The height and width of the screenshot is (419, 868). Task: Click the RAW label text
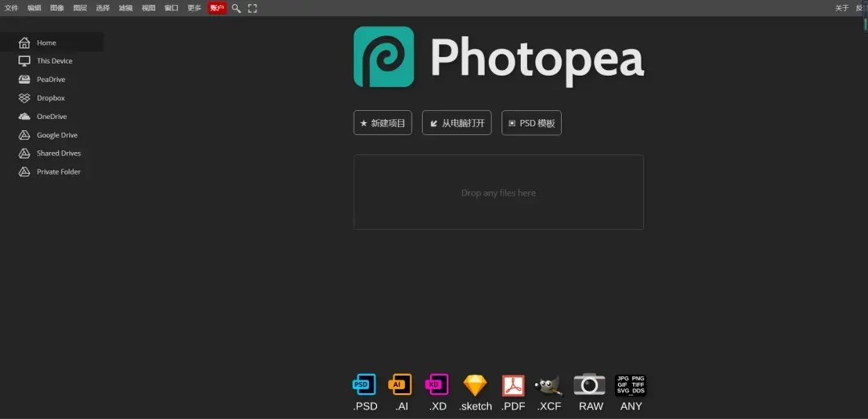tap(591, 406)
